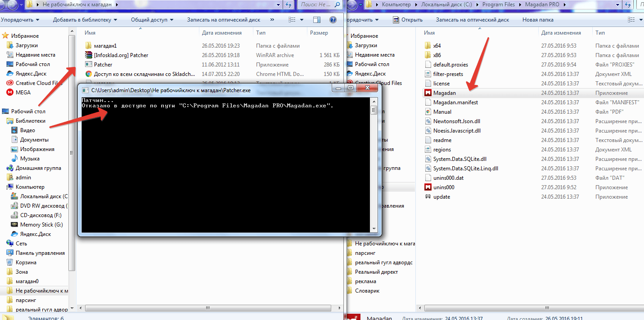This screenshot has width=644, height=320.
Task: Open the view options arrow in left window
Action: (302, 20)
